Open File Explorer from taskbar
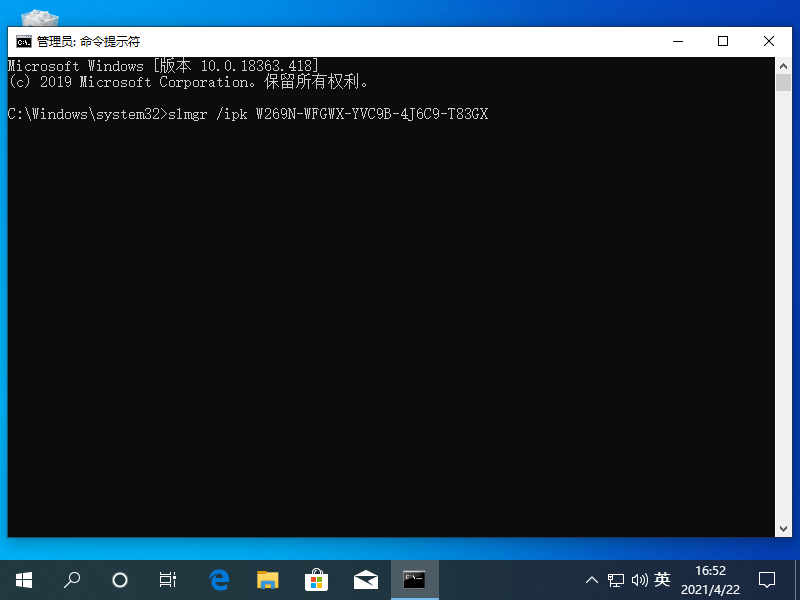 (x=267, y=579)
